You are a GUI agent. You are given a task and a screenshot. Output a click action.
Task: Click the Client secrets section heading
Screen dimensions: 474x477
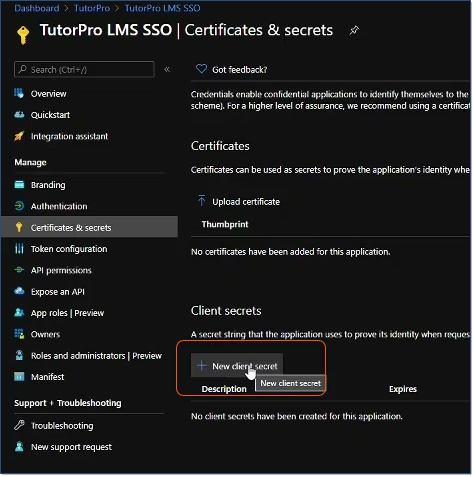tap(226, 311)
